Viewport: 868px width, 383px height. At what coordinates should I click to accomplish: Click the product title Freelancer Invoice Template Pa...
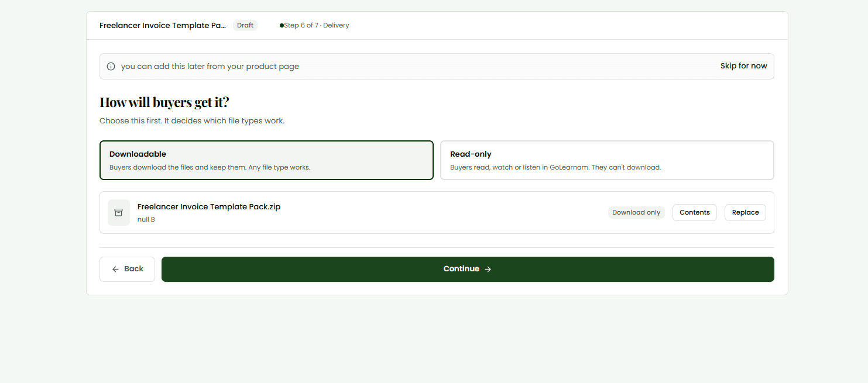click(x=163, y=26)
